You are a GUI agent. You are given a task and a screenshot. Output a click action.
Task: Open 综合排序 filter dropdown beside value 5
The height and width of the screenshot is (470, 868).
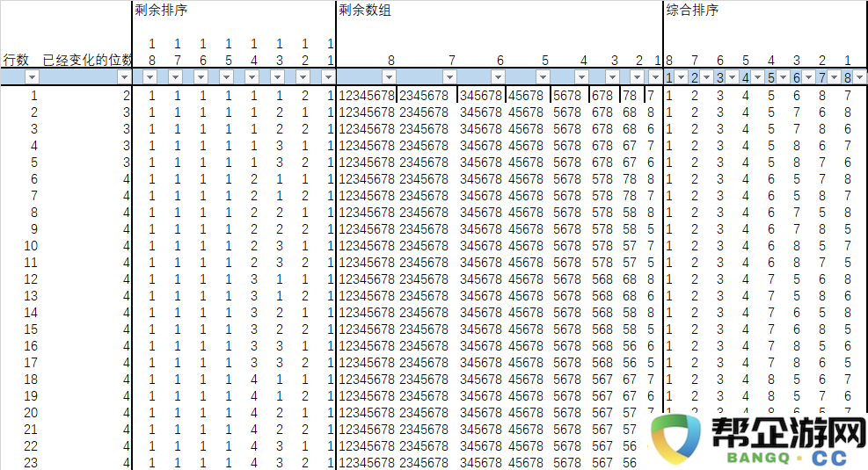point(784,77)
